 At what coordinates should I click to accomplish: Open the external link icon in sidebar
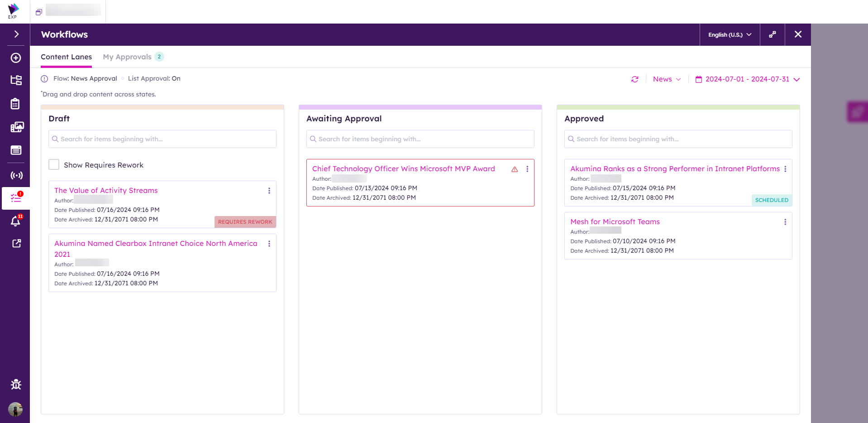point(16,244)
